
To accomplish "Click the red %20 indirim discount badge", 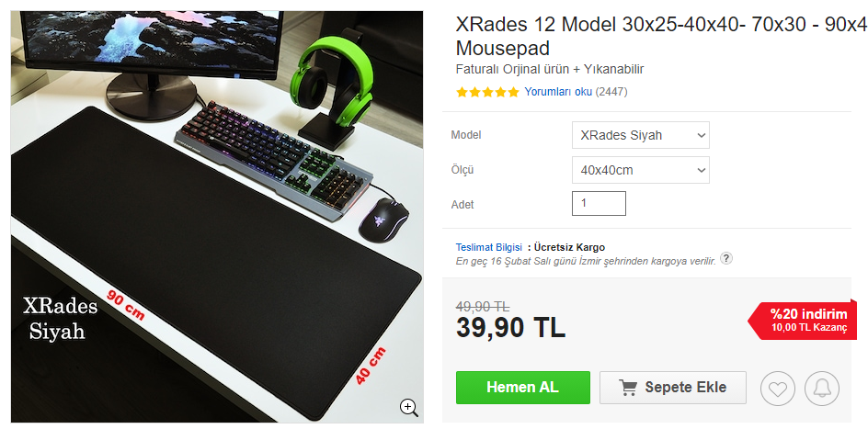I will click(802, 321).
